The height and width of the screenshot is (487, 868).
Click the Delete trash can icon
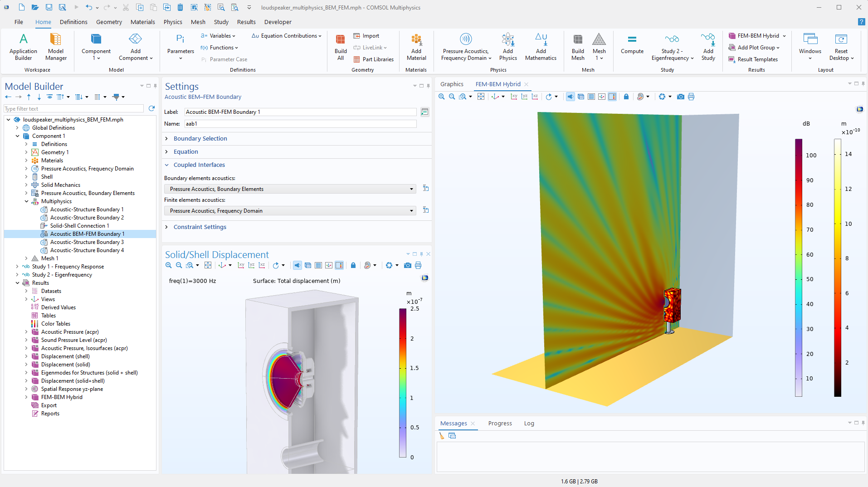pos(180,7)
